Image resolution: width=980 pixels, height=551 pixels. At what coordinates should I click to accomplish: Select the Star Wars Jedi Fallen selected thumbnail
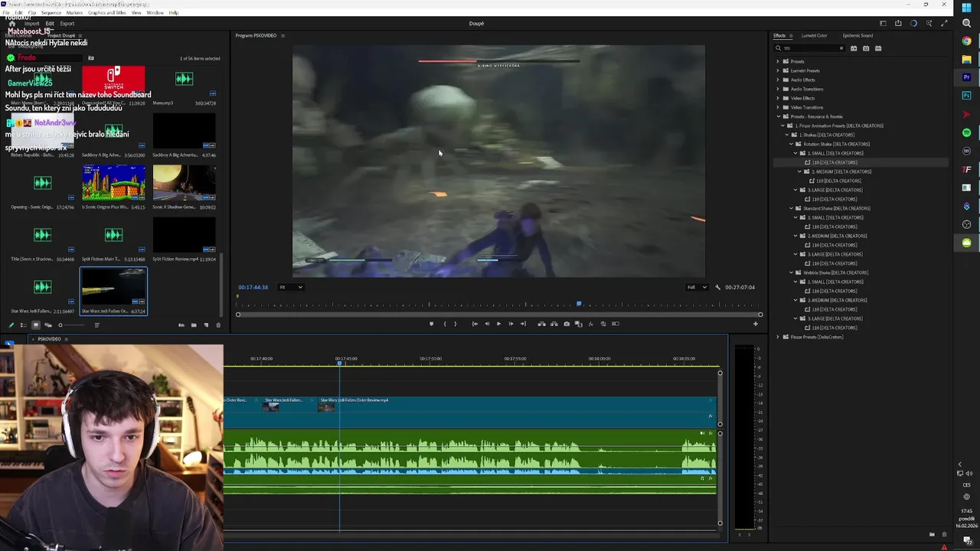113,288
